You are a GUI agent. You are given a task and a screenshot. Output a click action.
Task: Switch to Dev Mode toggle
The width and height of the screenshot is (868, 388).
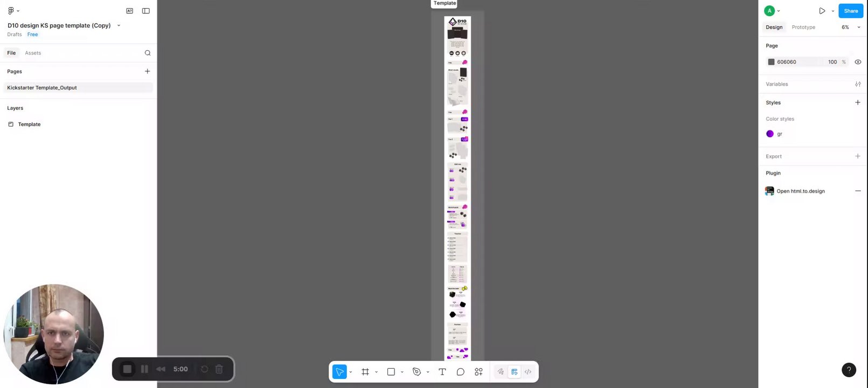click(528, 372)
